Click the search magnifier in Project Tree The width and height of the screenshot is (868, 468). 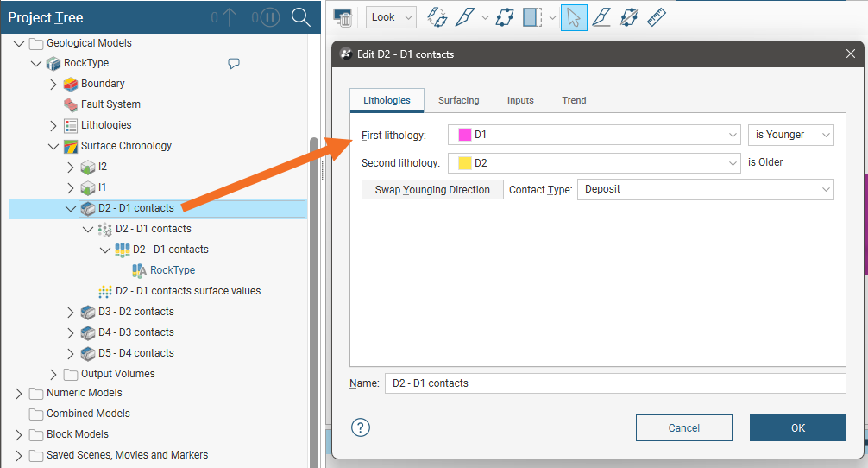(x=300, y=17)
